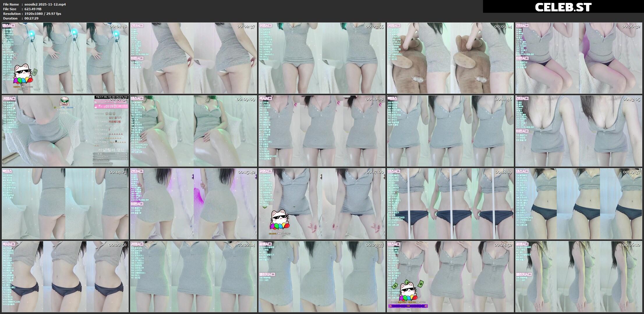Open the thumbnail stamped 00:02:37
Viewport: 644px width, 314px height.
(194, 58)
